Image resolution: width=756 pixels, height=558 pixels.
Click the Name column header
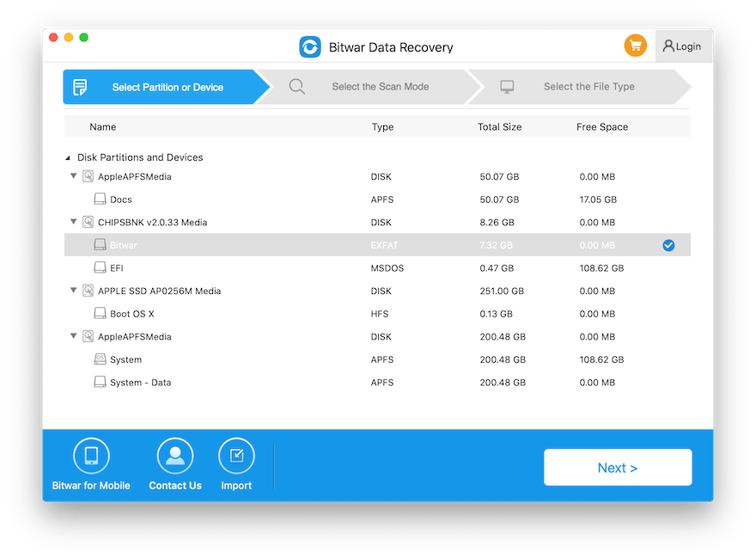pos(103,127)
